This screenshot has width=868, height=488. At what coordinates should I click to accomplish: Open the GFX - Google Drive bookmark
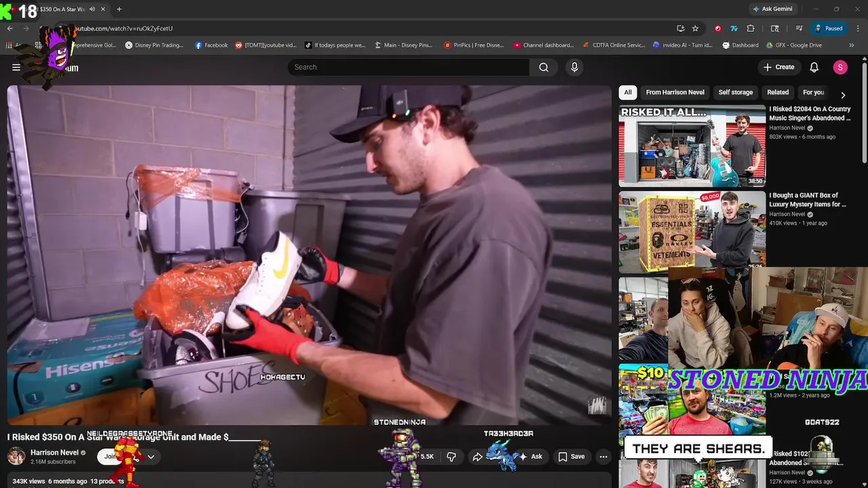tap(794, 45)
